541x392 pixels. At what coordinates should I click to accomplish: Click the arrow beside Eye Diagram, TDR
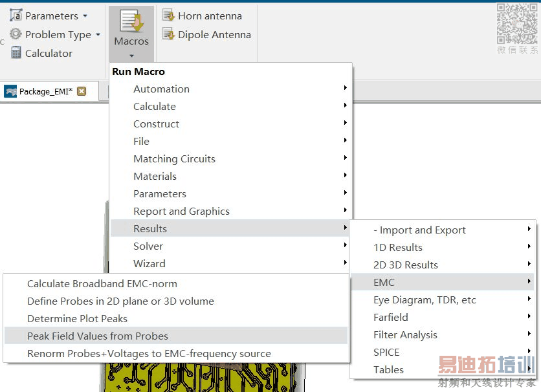point(529,298)
